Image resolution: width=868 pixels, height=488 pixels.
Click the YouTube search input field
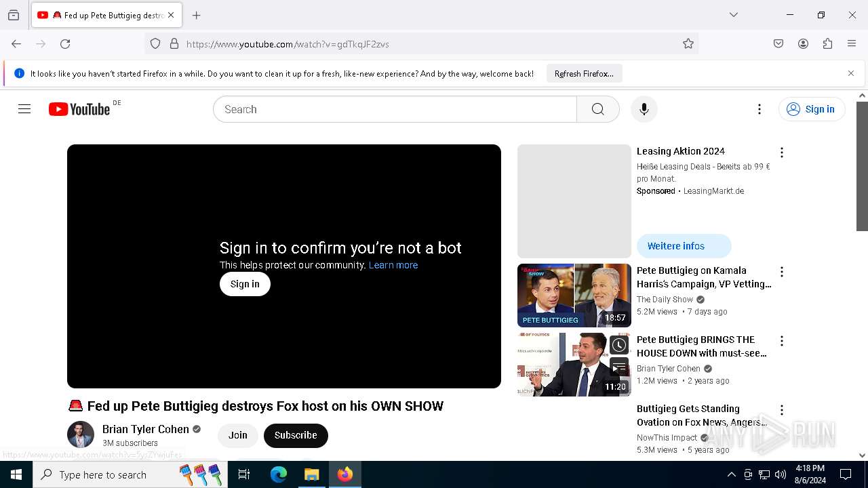395,109
